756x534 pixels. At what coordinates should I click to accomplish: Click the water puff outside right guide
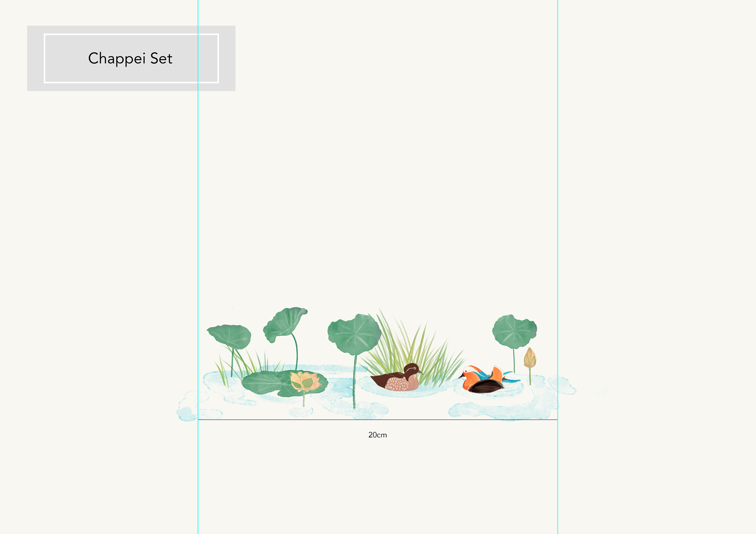[566, 386]
